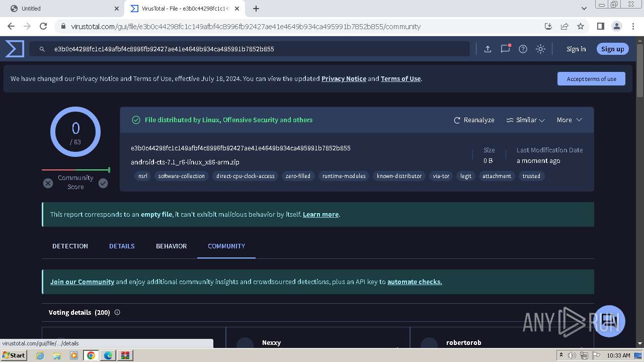This screenshot has width=644, height=362.
Task: Click the automate checks link
Action: 415,282
